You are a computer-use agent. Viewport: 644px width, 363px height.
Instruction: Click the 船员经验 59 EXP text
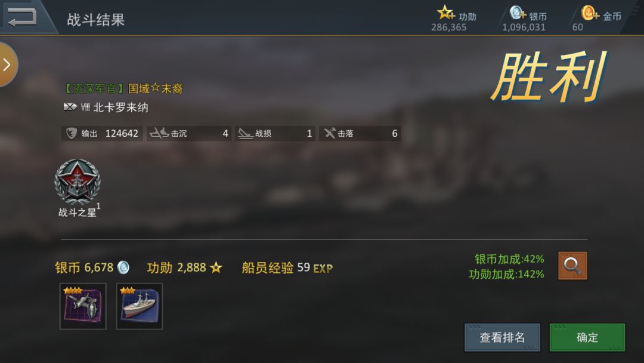(x=287, y=268)
